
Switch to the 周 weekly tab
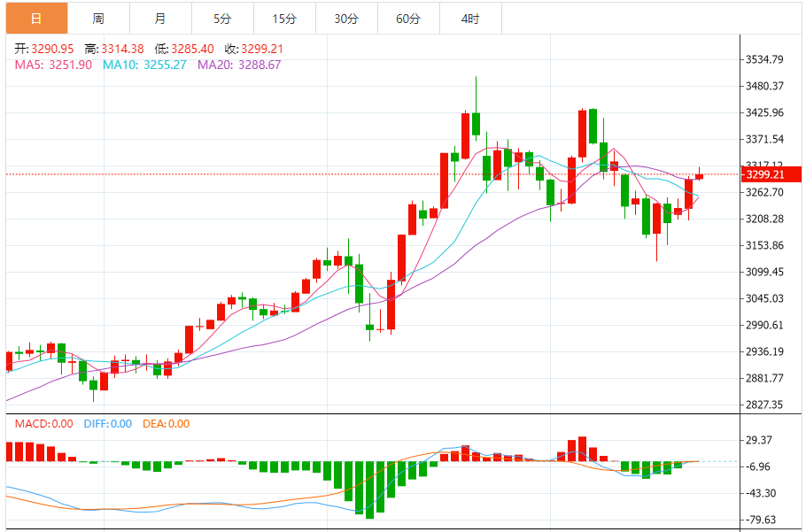pos(98,19)
